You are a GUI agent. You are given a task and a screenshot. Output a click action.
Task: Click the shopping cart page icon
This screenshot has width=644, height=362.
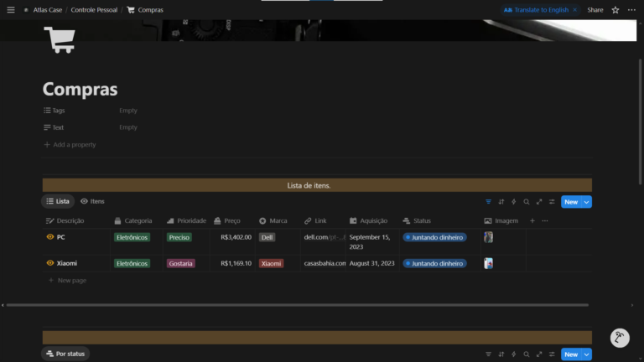(59, 39)
